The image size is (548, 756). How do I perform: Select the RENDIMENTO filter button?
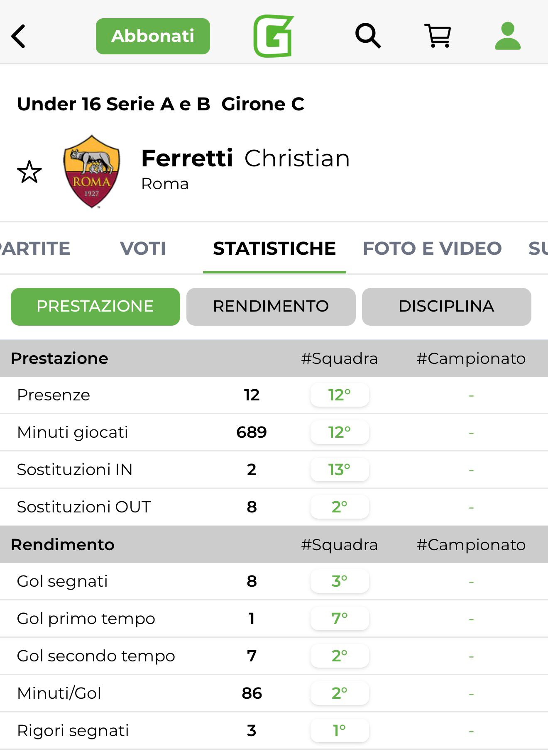(271, 307)
